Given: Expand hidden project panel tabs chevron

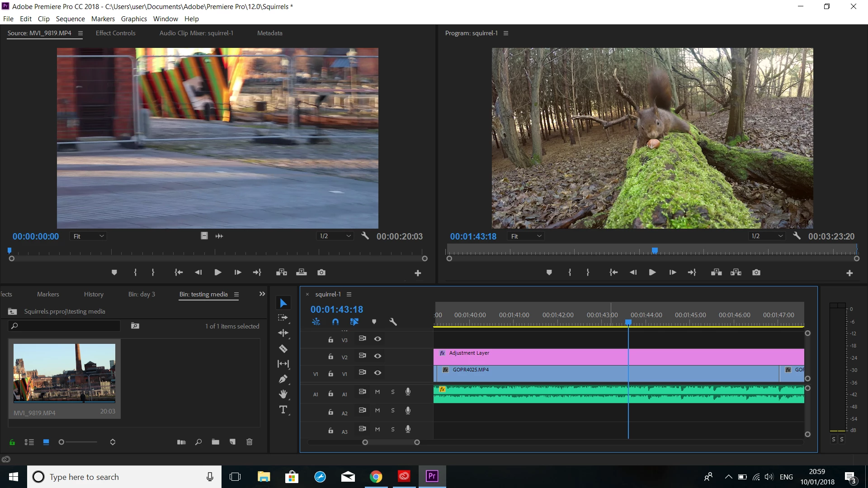Looking at the screenshot, I should click(x=262, y=294).
